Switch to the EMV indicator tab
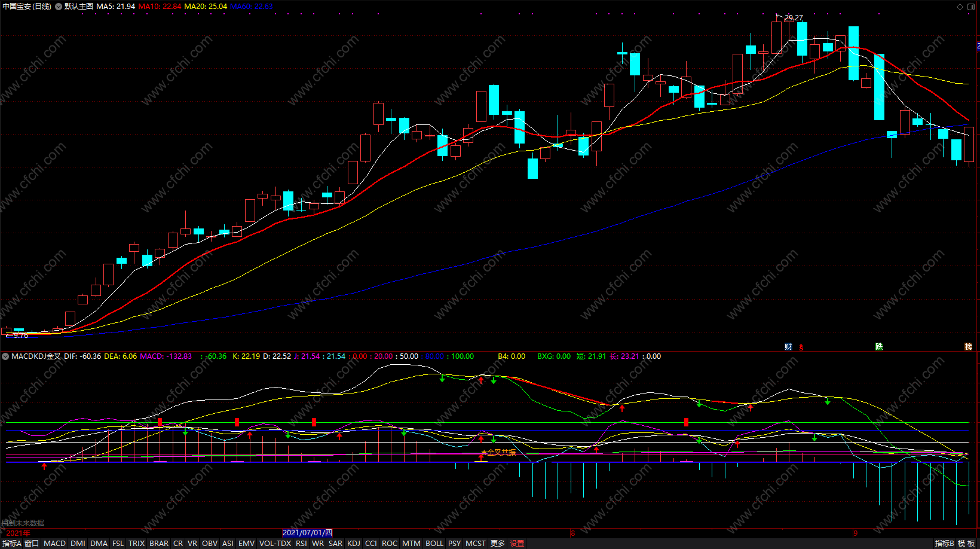This screenshot has width=980, height=549. (246, 544)
